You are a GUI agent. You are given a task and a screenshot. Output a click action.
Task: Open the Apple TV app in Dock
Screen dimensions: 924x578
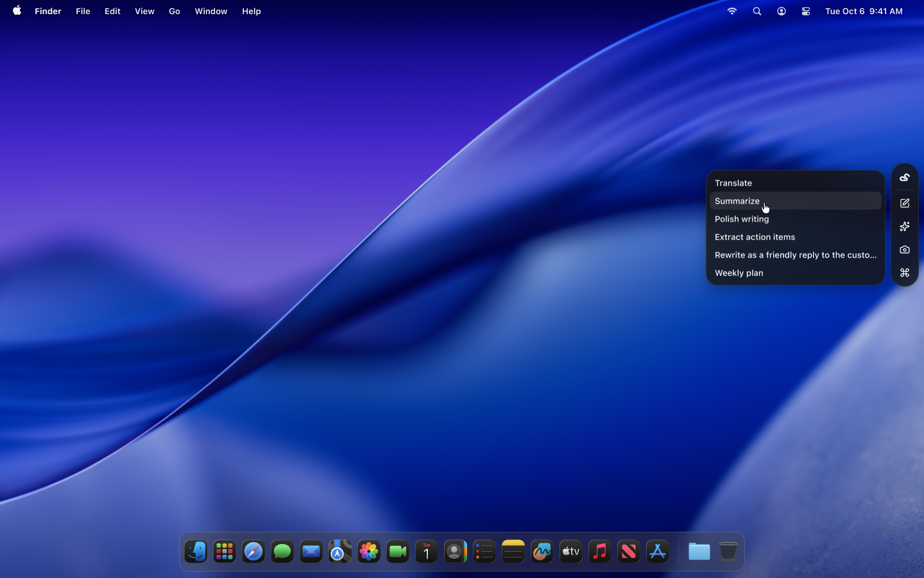point(571,552)
